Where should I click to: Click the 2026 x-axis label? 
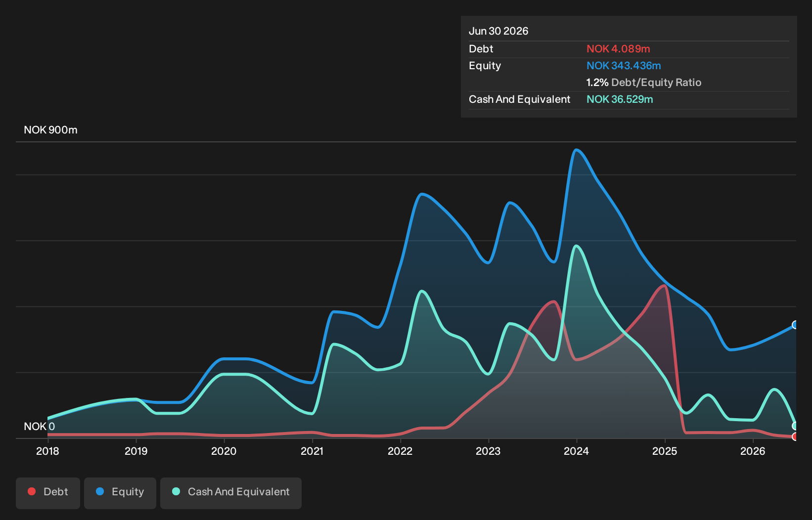(753, 451)
